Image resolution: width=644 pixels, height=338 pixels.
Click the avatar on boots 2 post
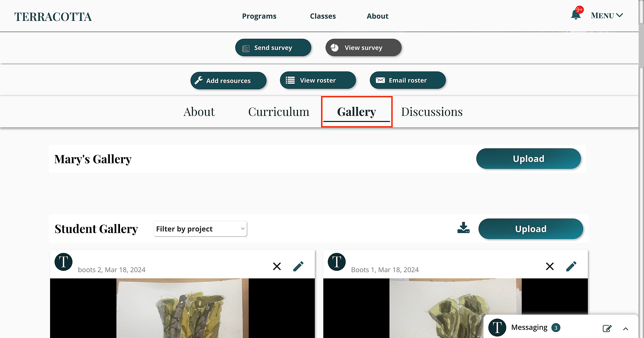click(64, 262)
